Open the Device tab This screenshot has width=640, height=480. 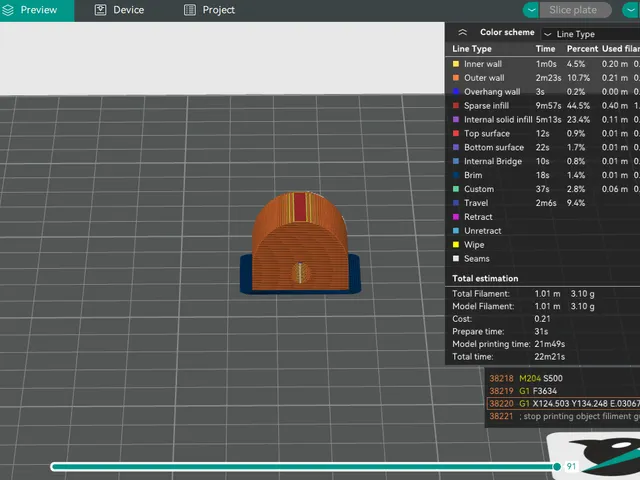tap(119, 10)
